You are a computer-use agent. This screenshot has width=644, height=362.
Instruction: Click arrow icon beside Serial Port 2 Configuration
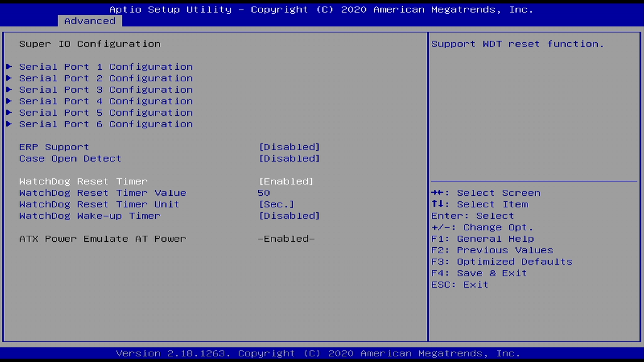pos(9,78)
